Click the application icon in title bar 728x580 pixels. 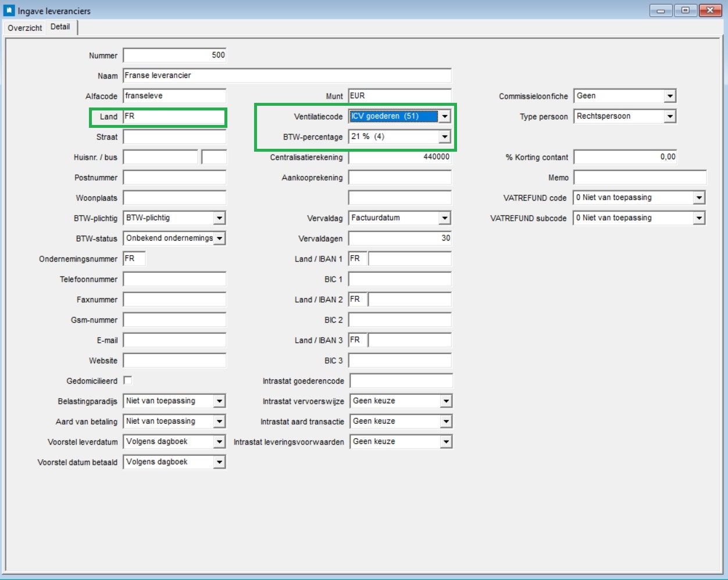pos(9,10)
